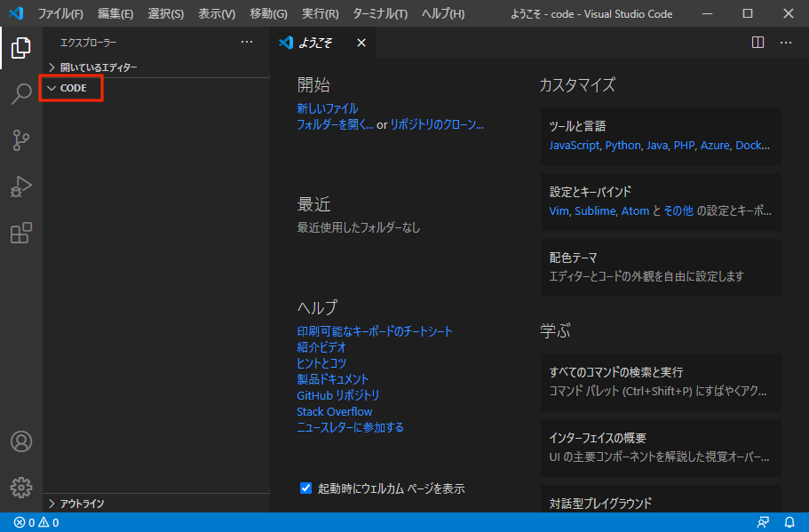This screenshot has width=809, height=532.
Task: Open the Source Control view icon
Action: click(21, 140)
